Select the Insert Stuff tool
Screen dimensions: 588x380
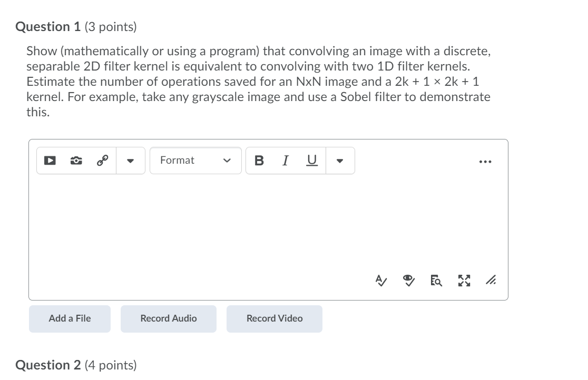point(50,161)
